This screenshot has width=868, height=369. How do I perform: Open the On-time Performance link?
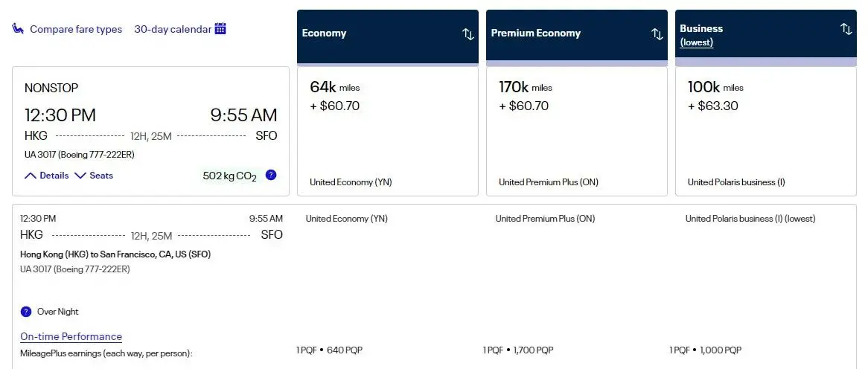pos(71,337)
